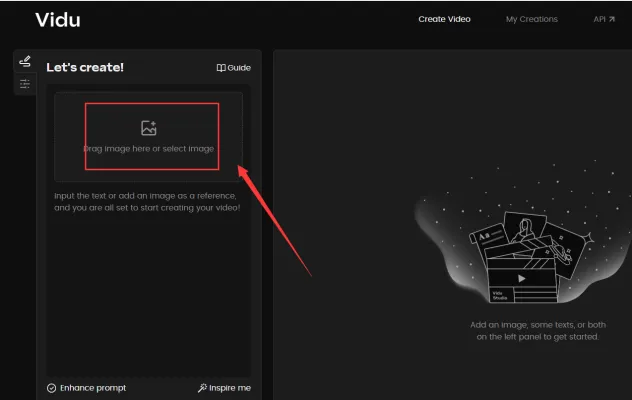Click the Vidu Studio illustration artwork
Image resolution: width=632 pixels, height=400 pixels.
click(x=520, y=255)
